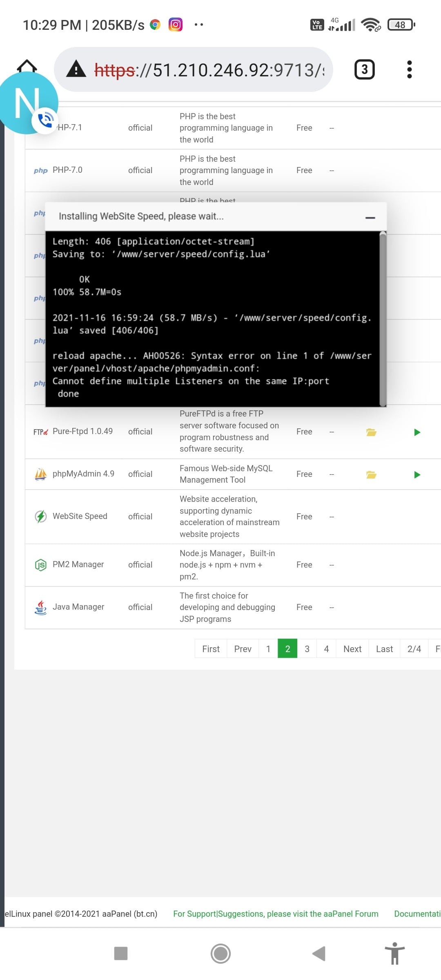This screenshot has width=441, height=980.
Task: Tap the Chrome notification icon in status bar
Action: point(155,24)
